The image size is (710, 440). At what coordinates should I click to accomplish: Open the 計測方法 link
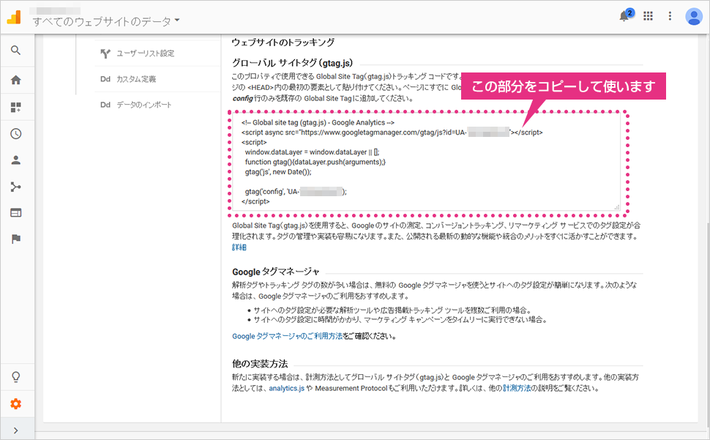(517, 388)
